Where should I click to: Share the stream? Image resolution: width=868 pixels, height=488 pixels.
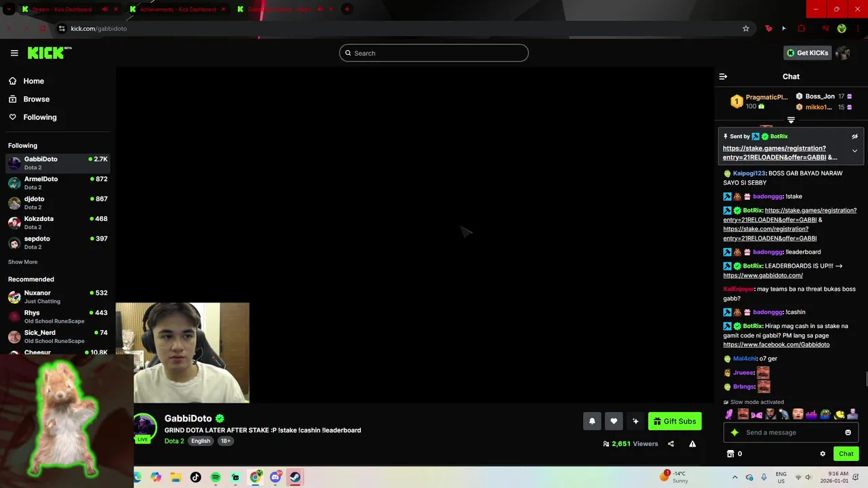[x=671, y=444]
